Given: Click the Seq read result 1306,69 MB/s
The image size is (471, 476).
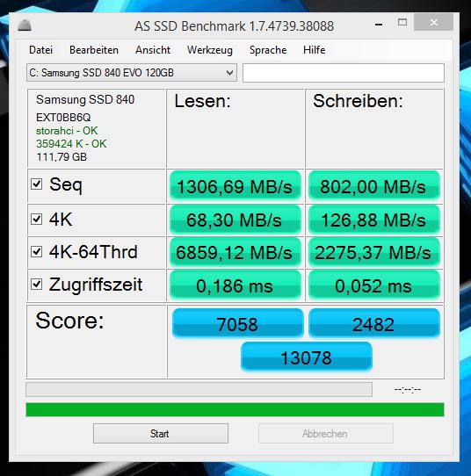Looking at the screenshot, I should click(x=235, y=186).
